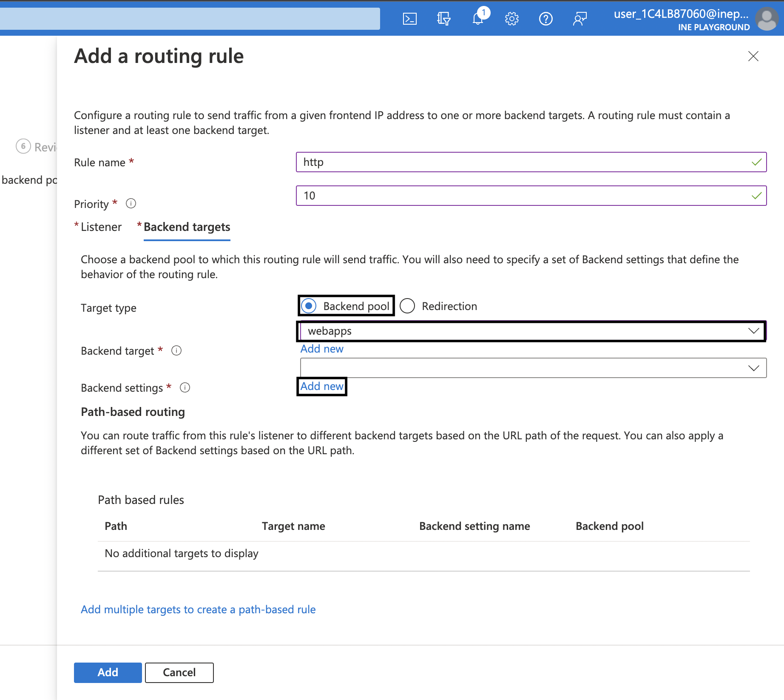Click the Backend target info icon
Screen dimensions: 784x700
(x=176, y=350)
